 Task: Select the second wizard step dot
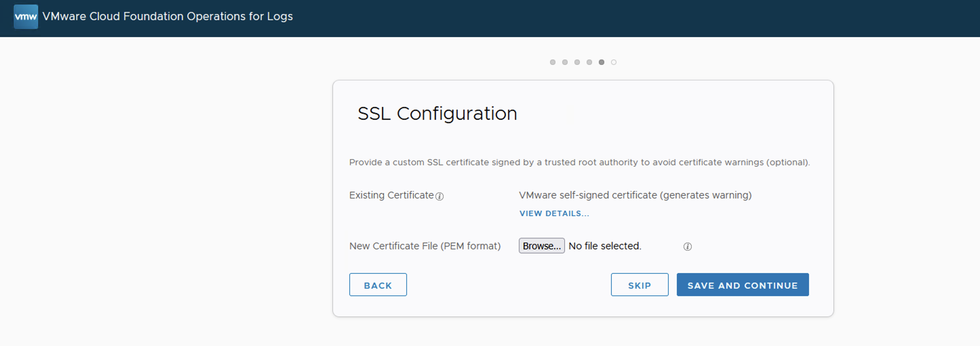point(565,62)
